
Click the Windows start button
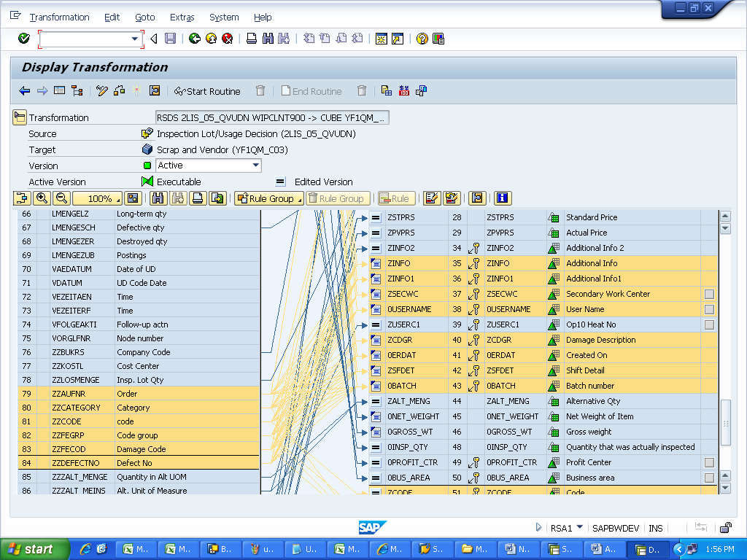coord(34,549)
